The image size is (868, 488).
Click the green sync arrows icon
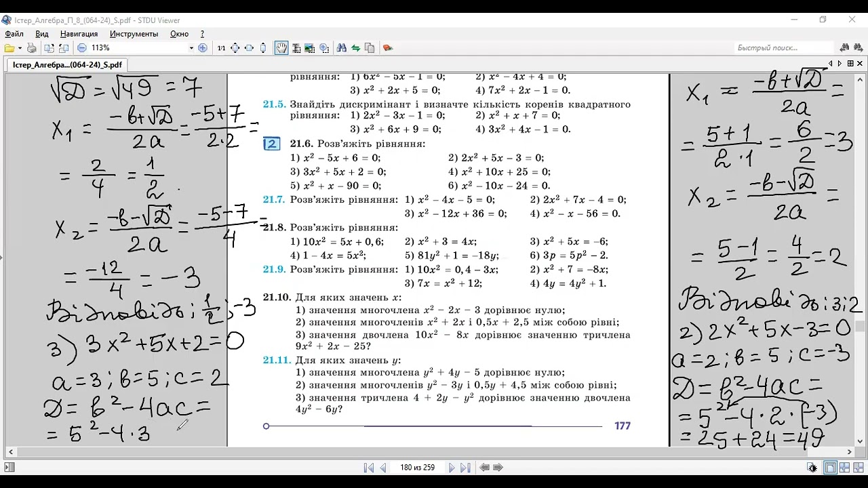(355, 48)
